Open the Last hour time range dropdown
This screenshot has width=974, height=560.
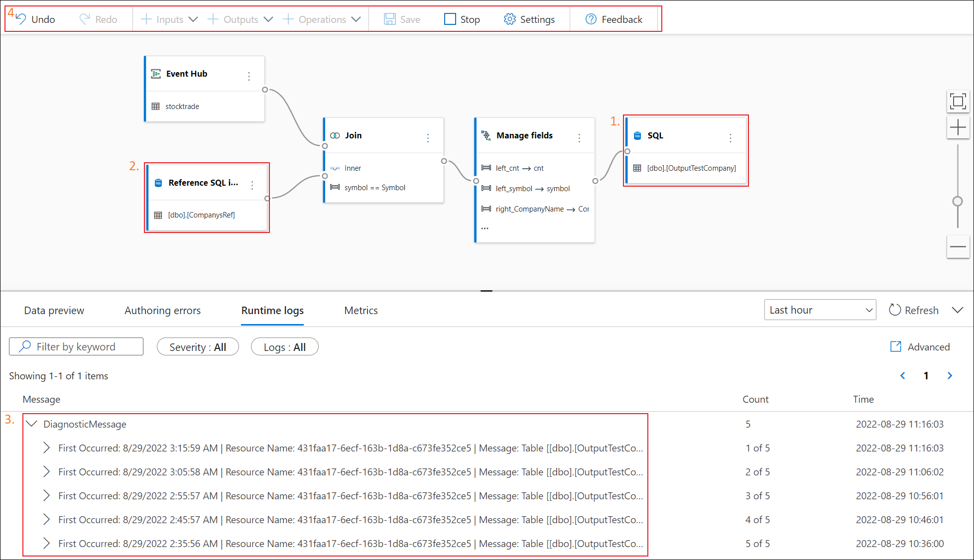point(820,310)
